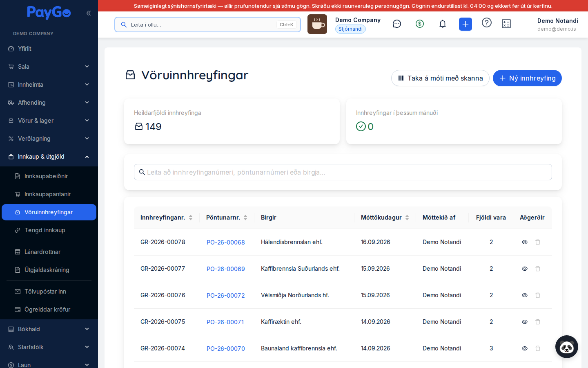Delete receipt GR-2026-00076 trash icon
The image size is (588, 368).
538,295
